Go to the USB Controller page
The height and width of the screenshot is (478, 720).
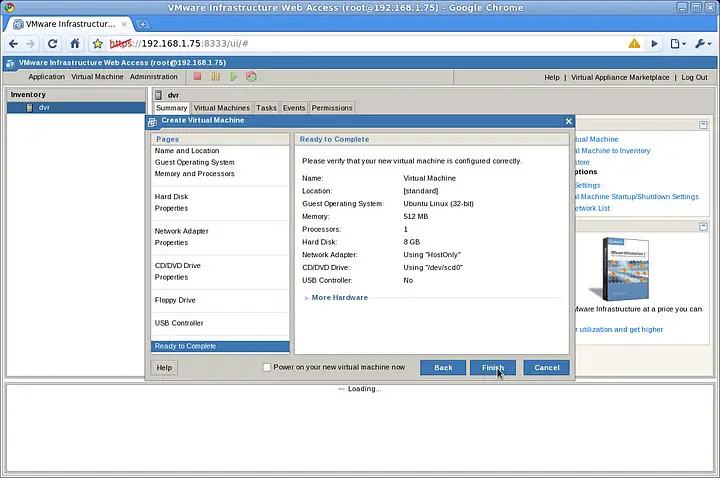coord(179,323)
